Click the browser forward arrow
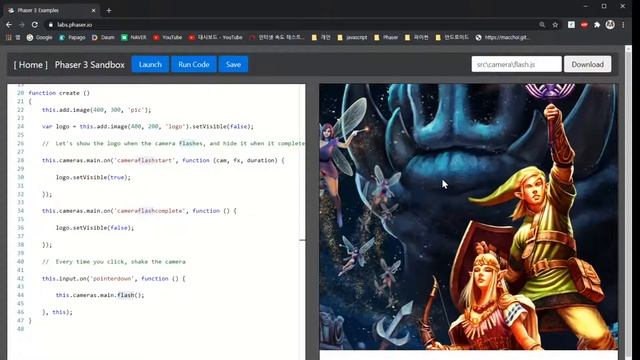Screen dimensions: 640x360 click(22, 25)
